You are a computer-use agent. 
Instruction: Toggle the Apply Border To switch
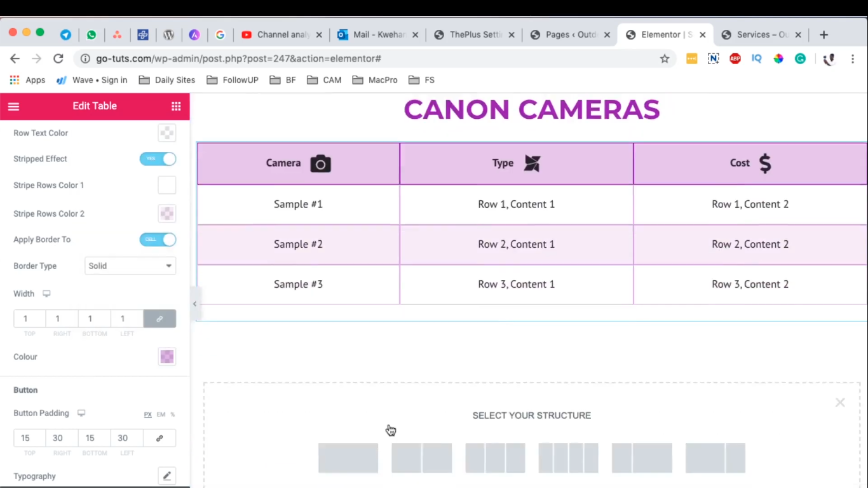coord(158,240)
